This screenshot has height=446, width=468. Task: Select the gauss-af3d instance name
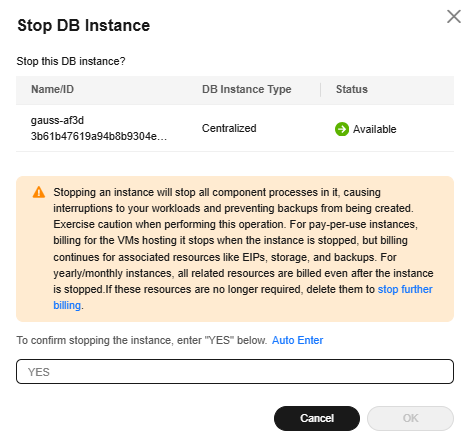point(57,120)
